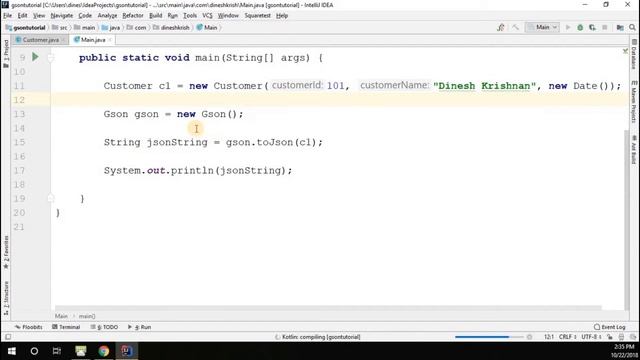Open the Database side panel
This screenshot has height=360, width=640.
(x=634, y=54)
